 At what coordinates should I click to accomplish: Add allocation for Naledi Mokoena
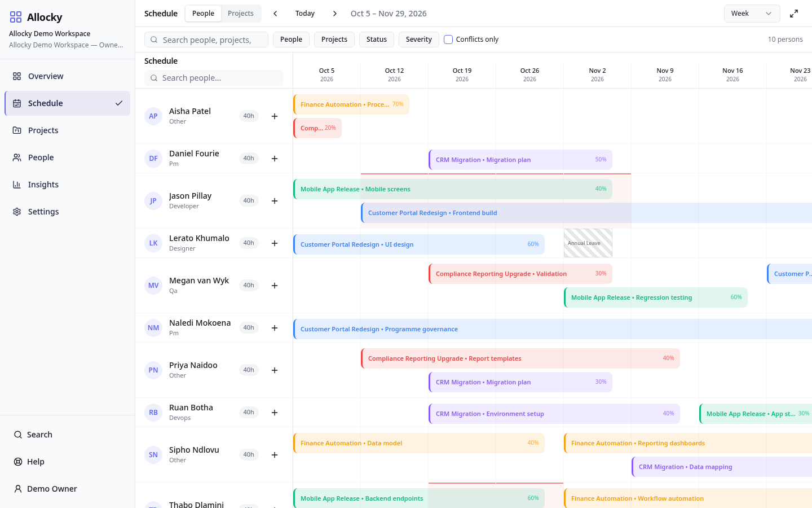point(275,328)
